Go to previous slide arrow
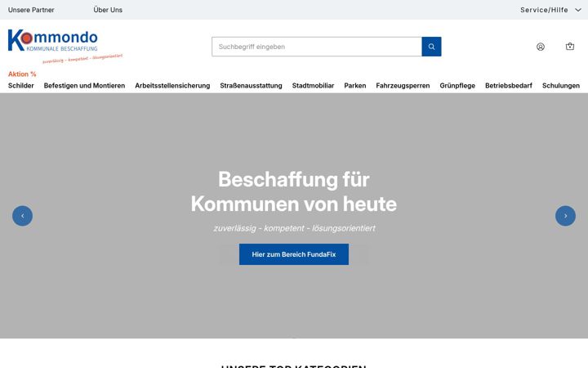Screen dimensions: 588x368 [x=23, y=216]
